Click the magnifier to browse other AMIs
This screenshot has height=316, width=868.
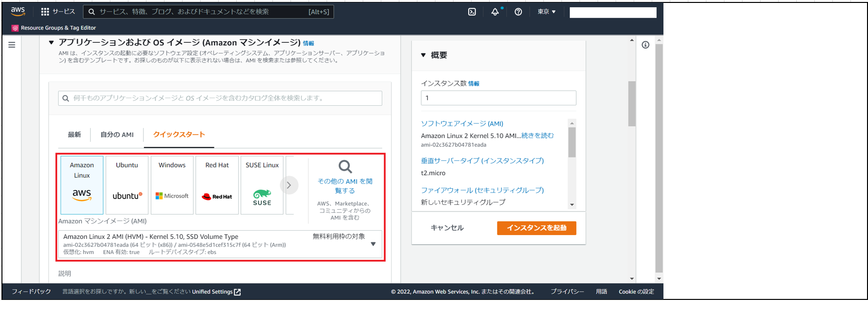345,167
